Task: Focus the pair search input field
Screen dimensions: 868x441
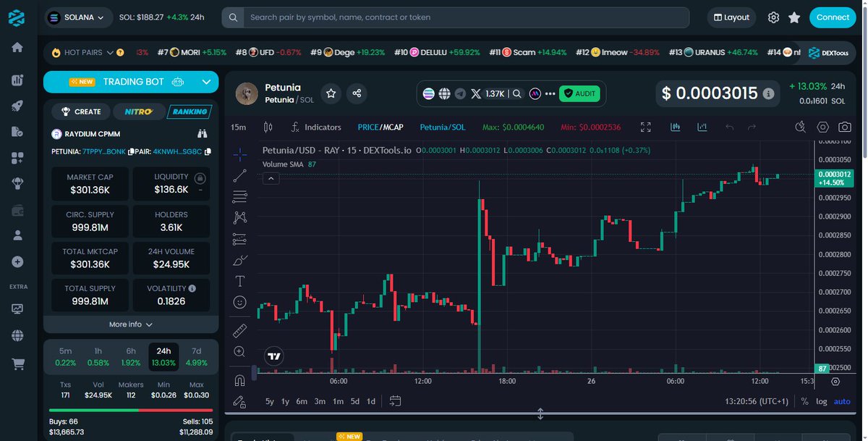Action: 464,17
